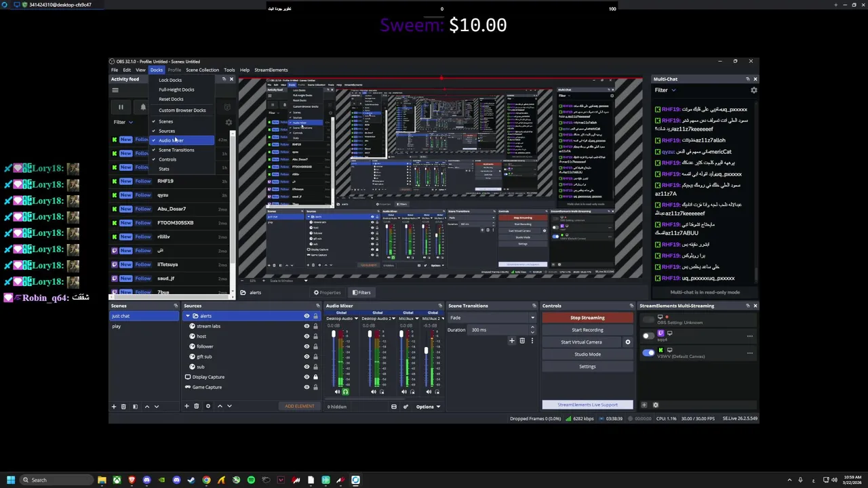This screenshot has width=868, height=488.
Task: Open Activity feed hamburger menu
Action: click(115, 90)
